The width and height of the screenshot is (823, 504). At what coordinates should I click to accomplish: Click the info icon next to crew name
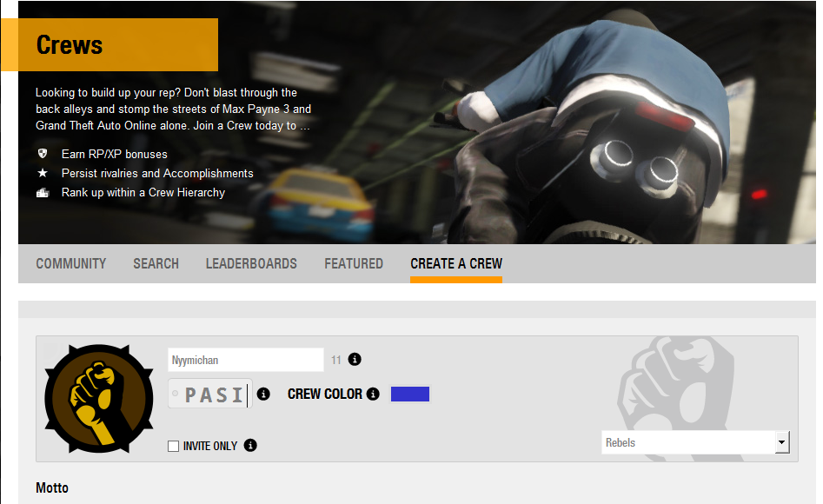coord(355,360)
